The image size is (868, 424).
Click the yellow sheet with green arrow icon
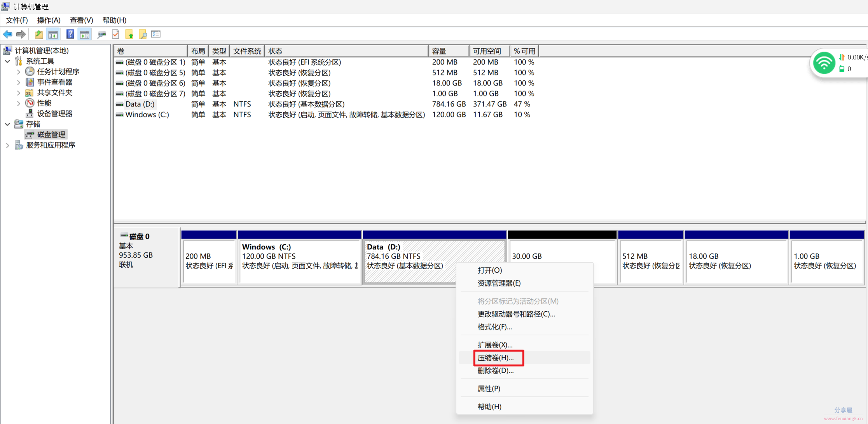[129, 34]
